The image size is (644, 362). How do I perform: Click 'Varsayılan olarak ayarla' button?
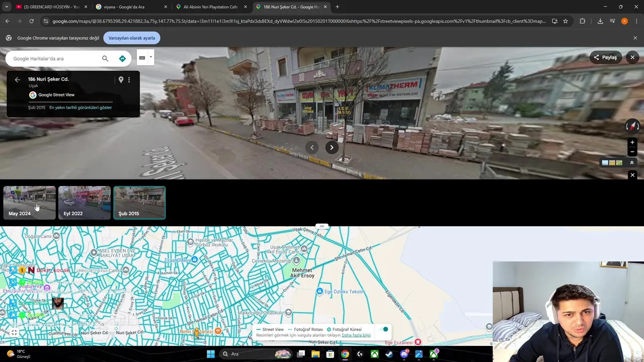point(132,38)
